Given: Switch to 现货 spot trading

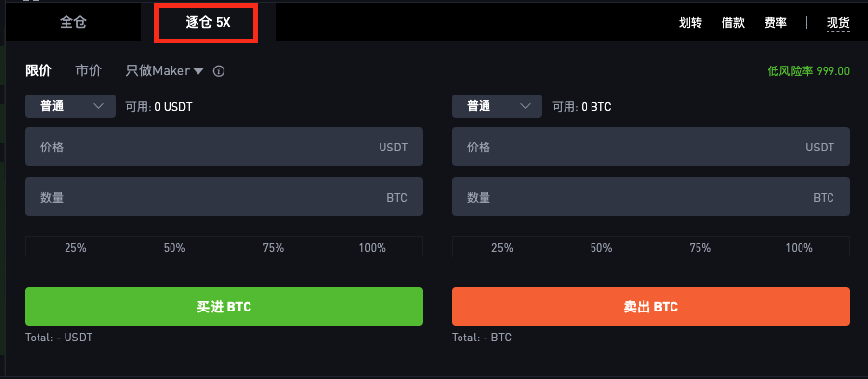Looking at the screenshot, I should 837,23.
